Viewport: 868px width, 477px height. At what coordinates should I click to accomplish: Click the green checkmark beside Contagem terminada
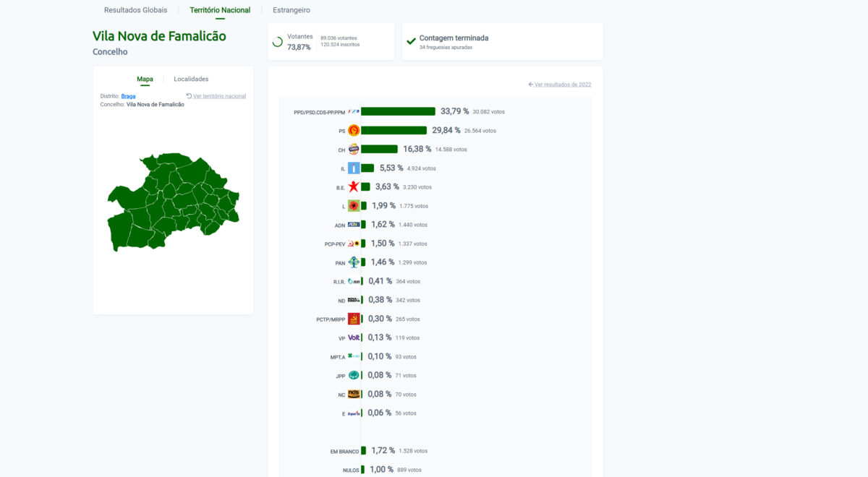pos(411,41)
